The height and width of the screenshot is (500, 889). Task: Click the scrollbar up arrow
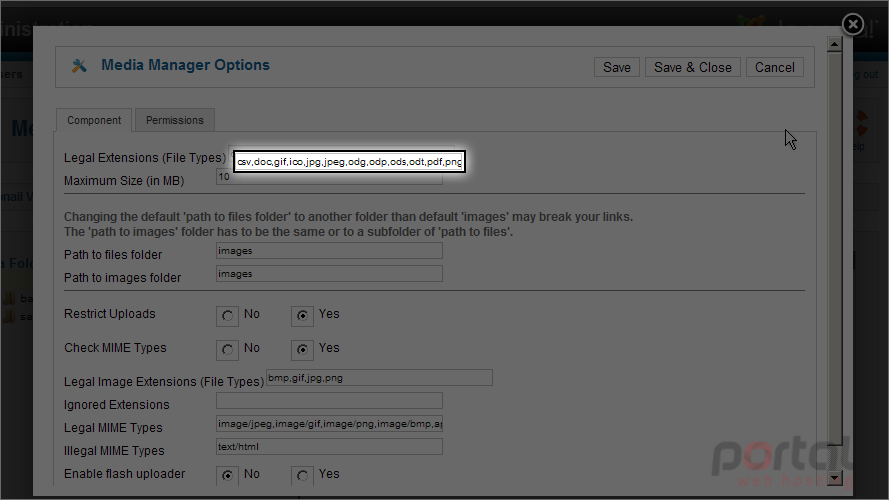[x=834, y=44]
